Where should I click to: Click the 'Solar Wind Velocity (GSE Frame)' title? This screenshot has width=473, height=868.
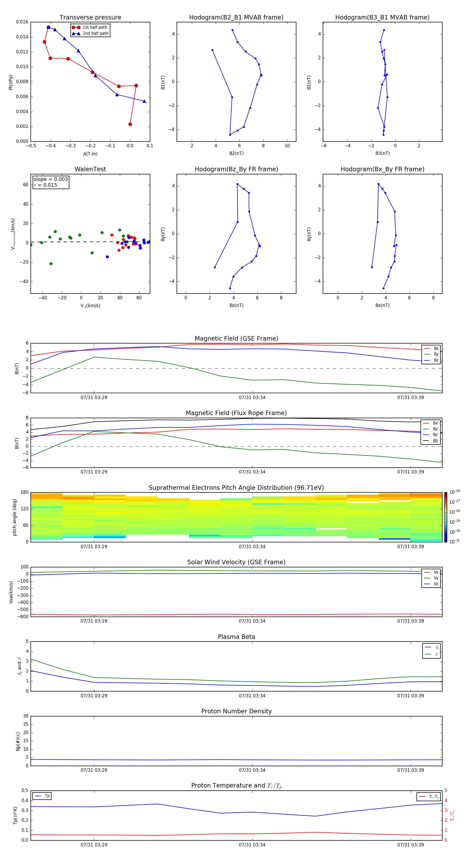(236, 562)
